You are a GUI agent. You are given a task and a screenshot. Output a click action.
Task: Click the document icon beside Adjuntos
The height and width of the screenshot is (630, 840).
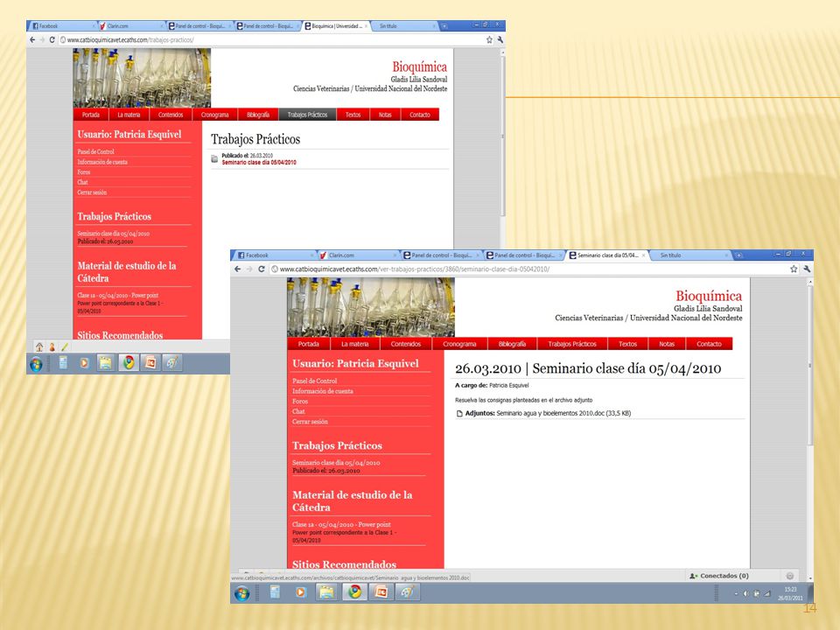coord(459,414)
